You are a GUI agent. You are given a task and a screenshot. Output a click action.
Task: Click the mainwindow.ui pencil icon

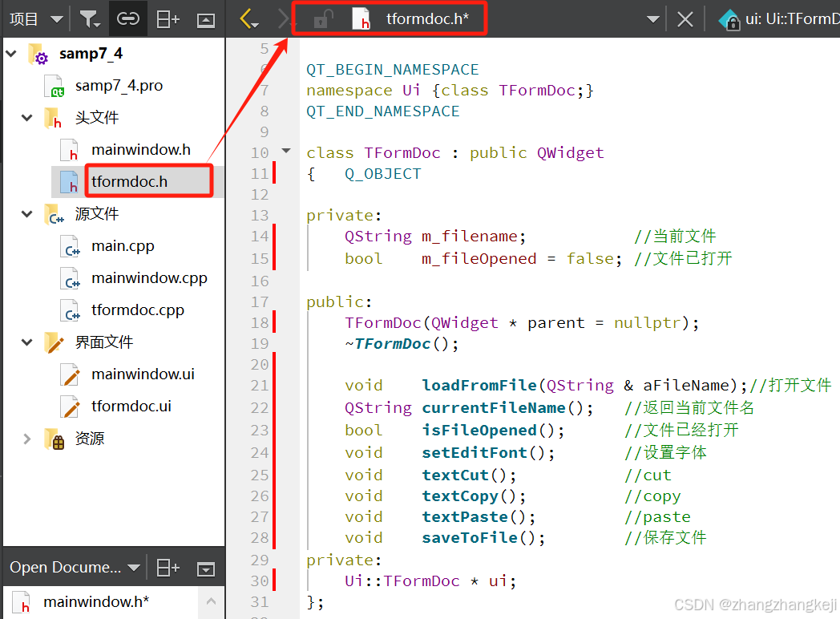coord(71,375)
